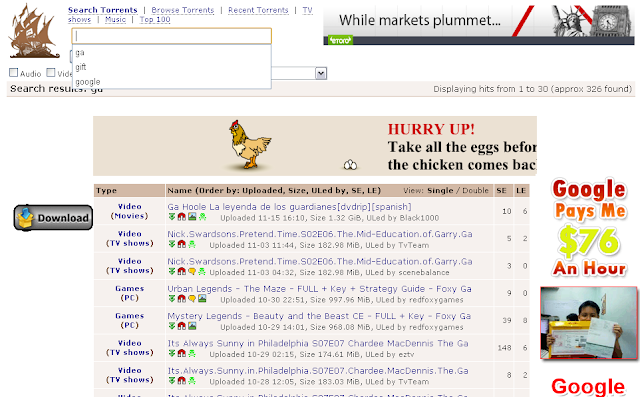Focus the torrent search input box
This screenshot has width=640, height=397.
(x=171, y=36)
